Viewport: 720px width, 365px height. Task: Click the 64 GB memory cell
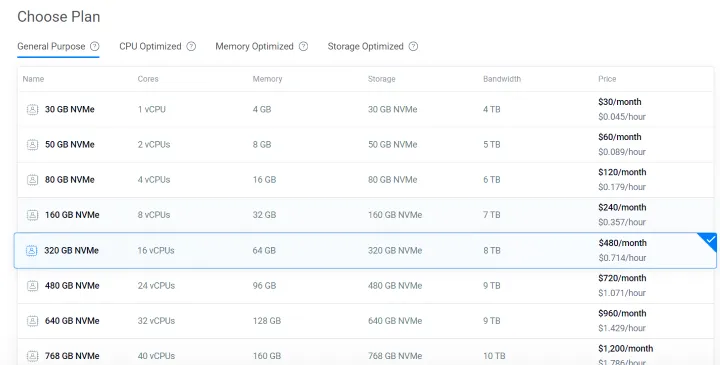click(264, 251)
